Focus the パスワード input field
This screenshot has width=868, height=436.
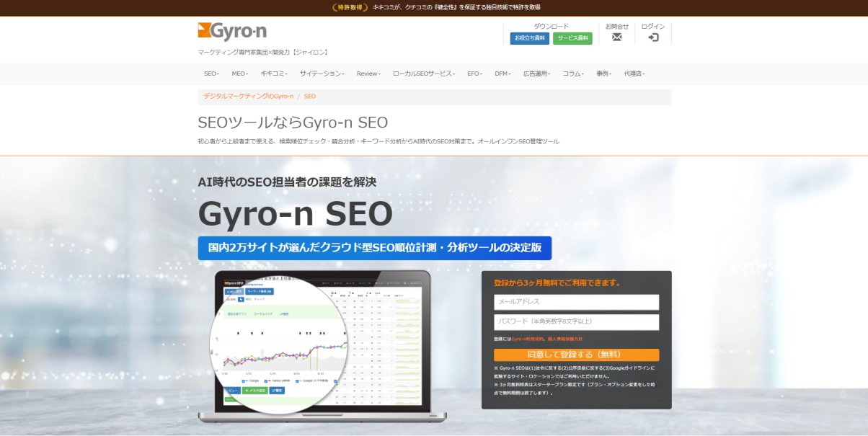576,321
